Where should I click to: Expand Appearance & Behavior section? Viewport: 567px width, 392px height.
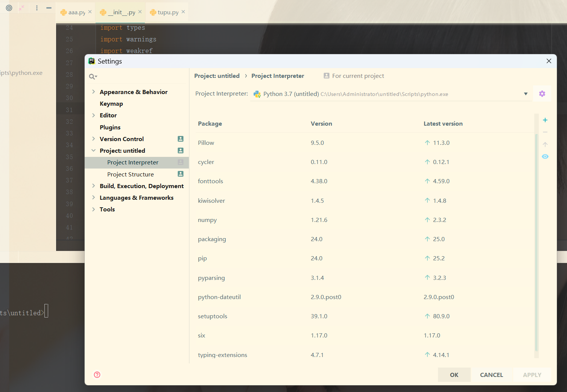93,92
